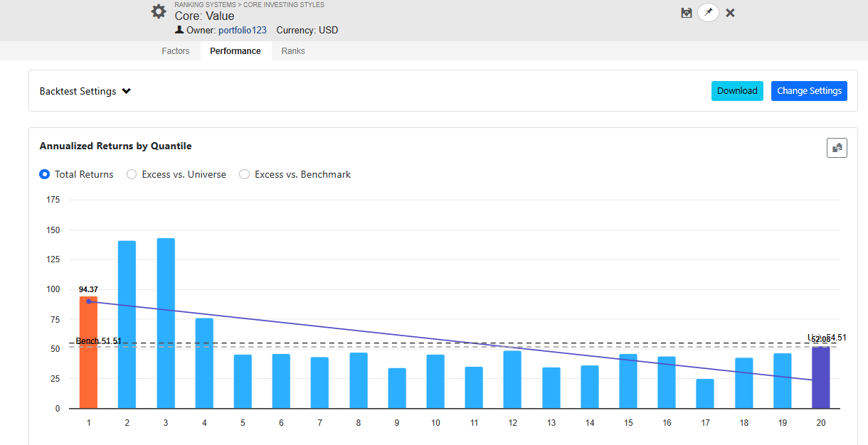Click the Performance tab

tap(235, 51)
